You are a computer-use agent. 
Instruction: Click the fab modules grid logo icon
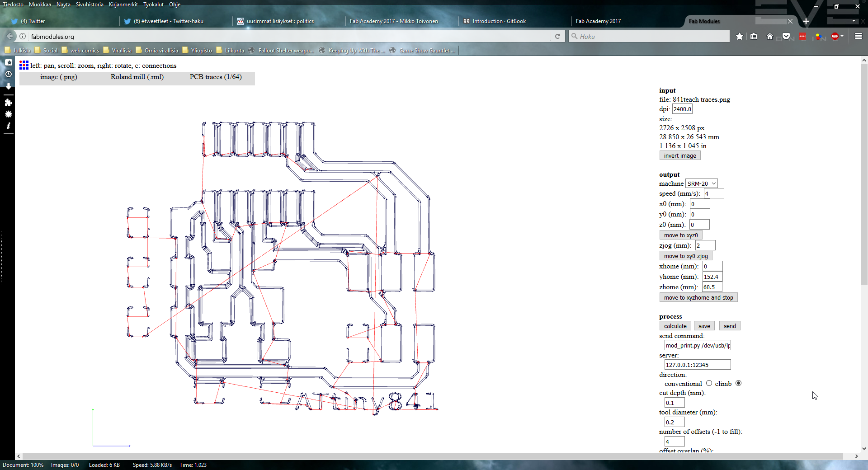pos(24,66)
